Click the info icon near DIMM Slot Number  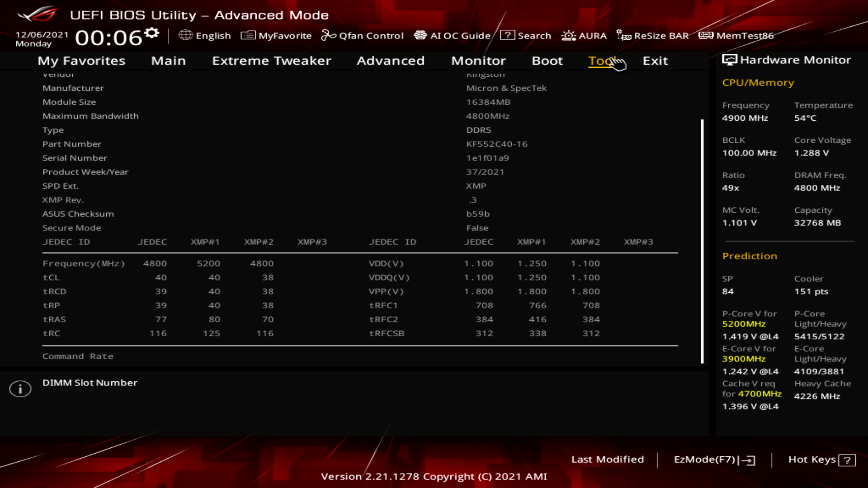pyautogui.click(x=20, y=389)
